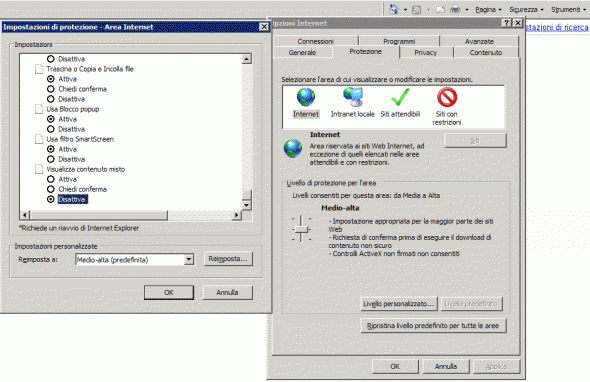The height and width of the screenshot is (382, 590).
Task: Choose Attiva for Usa filtro SmartScreen
Action: (x=51, y=149)
